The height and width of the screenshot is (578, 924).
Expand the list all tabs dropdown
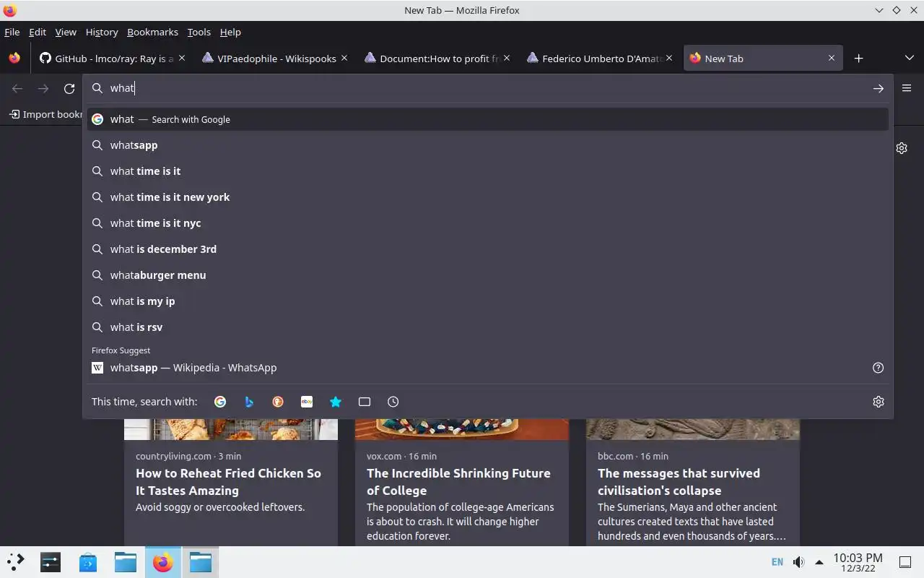coord(909,59)
